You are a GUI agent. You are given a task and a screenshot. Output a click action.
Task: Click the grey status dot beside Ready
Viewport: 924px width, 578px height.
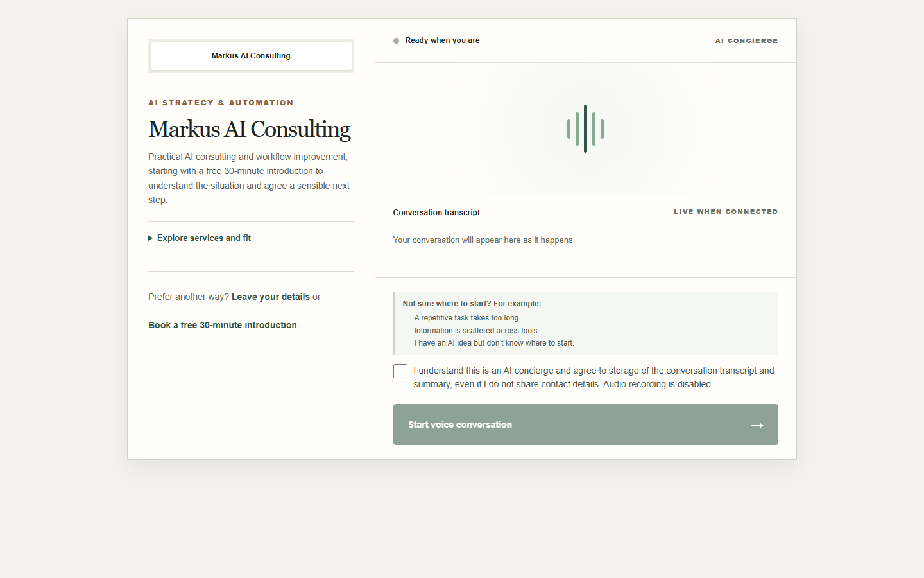click(x=396, y=40)
